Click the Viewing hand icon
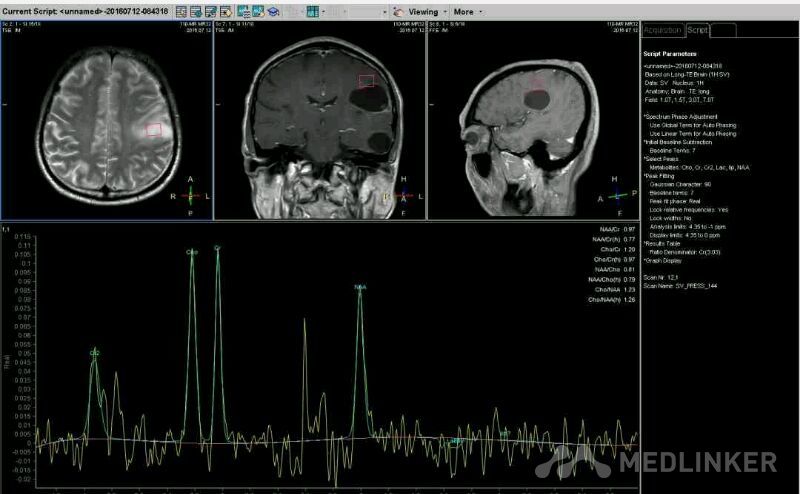 coord(398,11)
